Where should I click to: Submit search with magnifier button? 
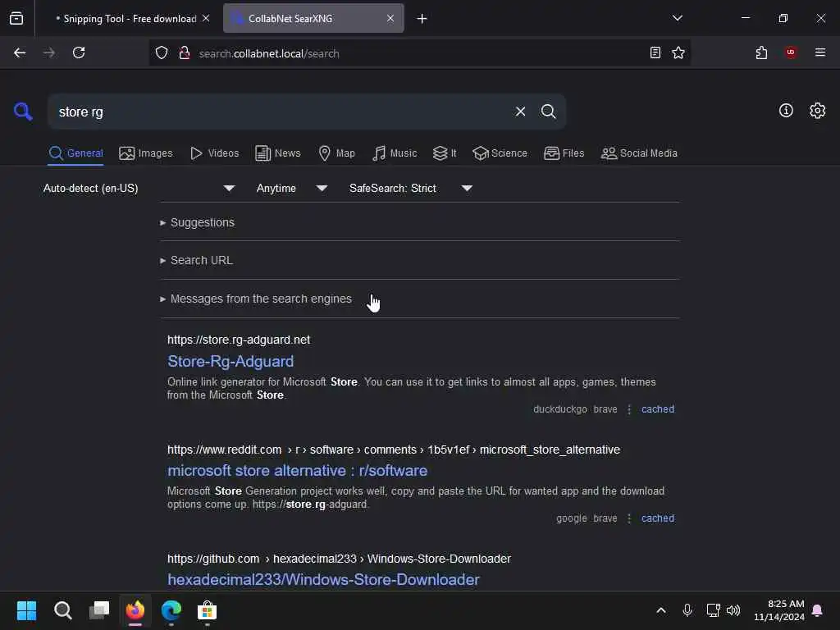tap(548, 112)
